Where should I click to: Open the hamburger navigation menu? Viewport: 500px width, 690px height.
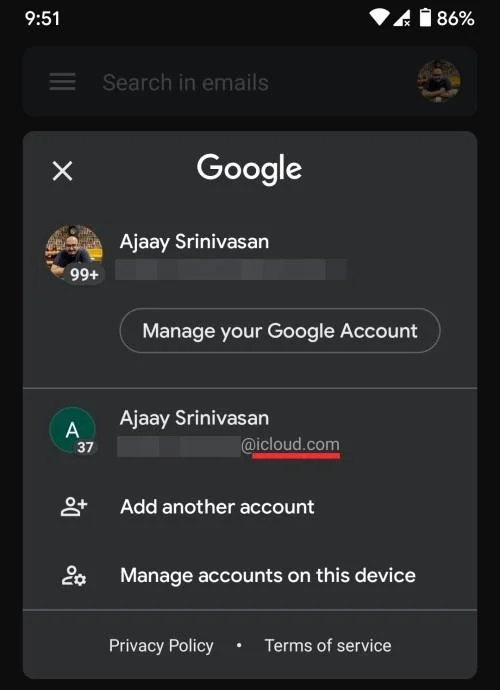tap(62, 82)
